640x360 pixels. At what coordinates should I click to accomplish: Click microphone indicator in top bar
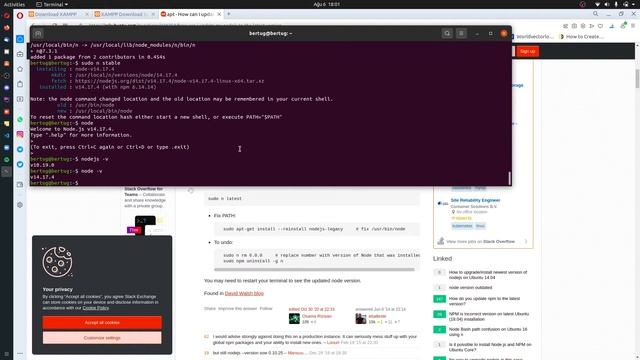click(616, 4)
